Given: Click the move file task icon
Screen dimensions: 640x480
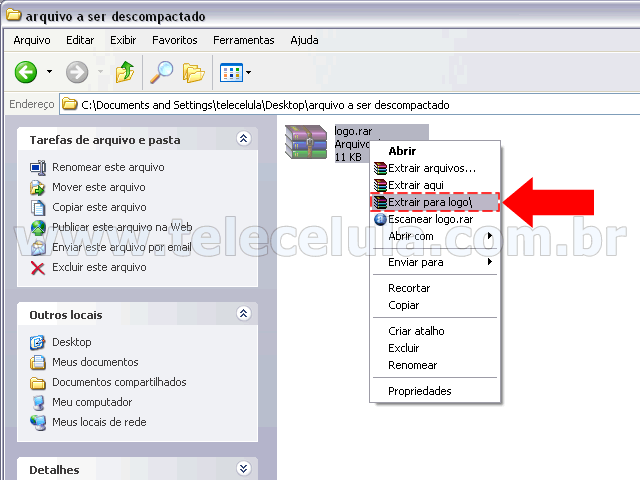Looking at the screenshot, I should coord(38,187).
